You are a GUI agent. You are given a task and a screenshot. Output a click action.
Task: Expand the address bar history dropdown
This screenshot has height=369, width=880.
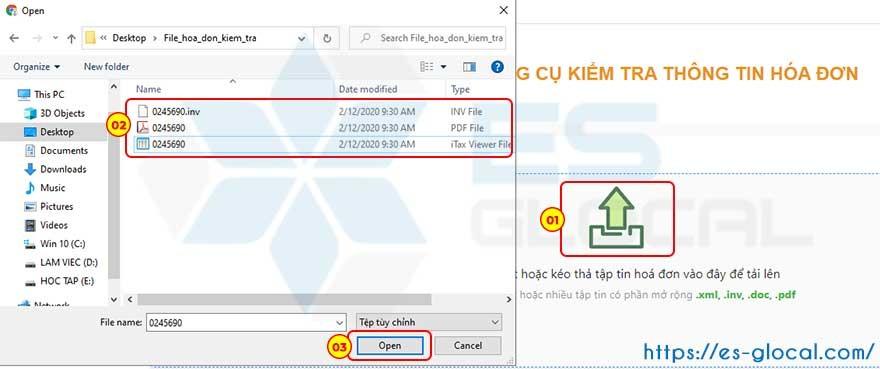pyautogui.click(x=302, y=38)
